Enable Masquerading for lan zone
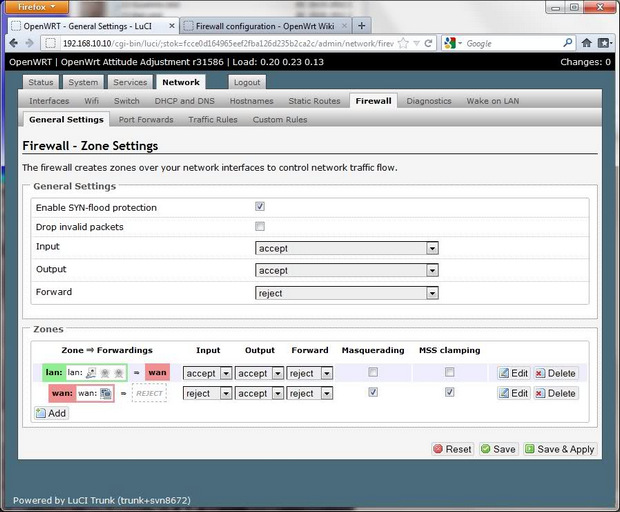620x512 pixels. pos(373,372)
